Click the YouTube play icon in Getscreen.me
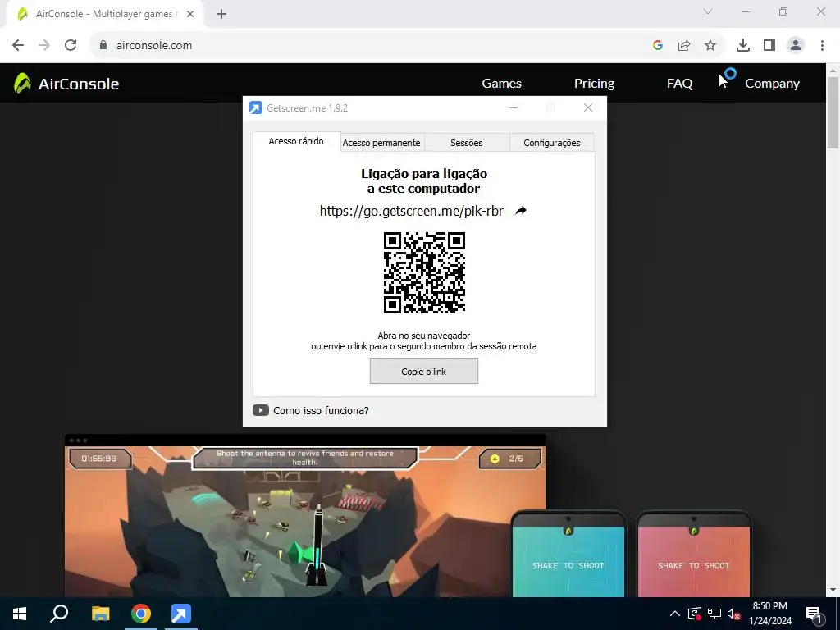Screen dimensions: 840x630 (260, 410)
